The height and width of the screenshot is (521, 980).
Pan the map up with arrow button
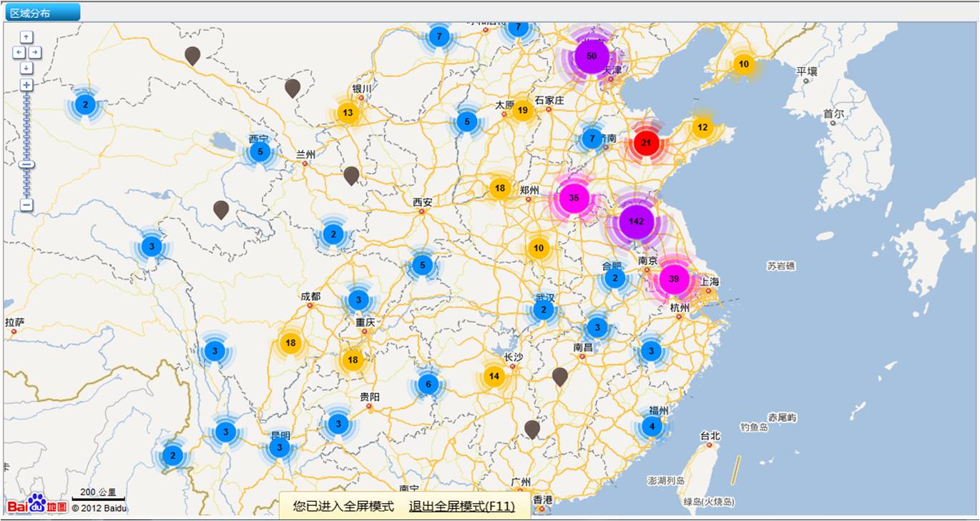click(26, 36)
